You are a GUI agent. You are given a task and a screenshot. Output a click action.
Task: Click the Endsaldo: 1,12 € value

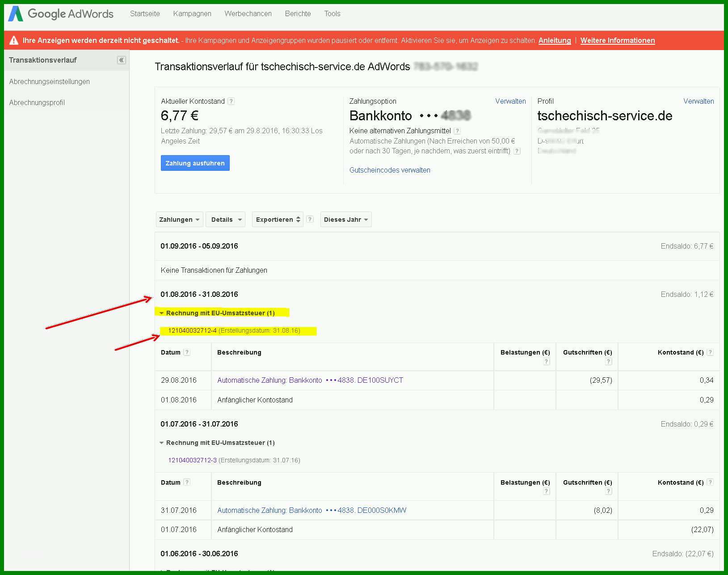click(x=687, y=294)
